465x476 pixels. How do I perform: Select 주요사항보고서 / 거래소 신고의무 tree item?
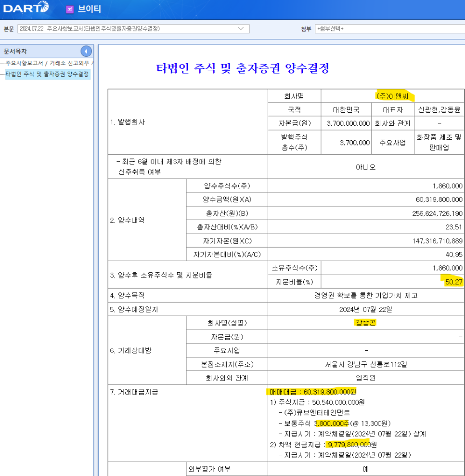coord(49,63)
